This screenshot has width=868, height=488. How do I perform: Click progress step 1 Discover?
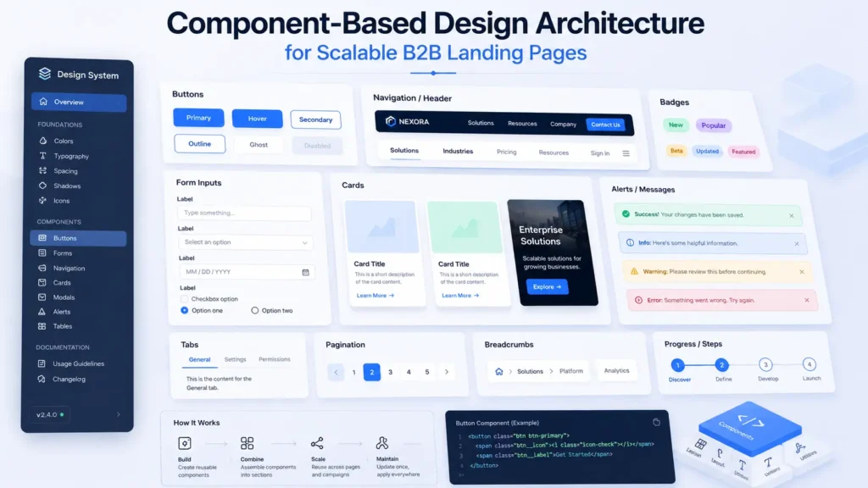coord(677,365)
